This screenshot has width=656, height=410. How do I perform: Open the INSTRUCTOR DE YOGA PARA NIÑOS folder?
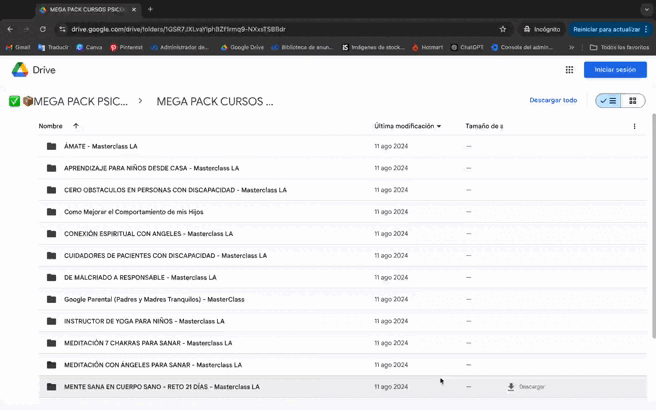click(x=144, y=321)
